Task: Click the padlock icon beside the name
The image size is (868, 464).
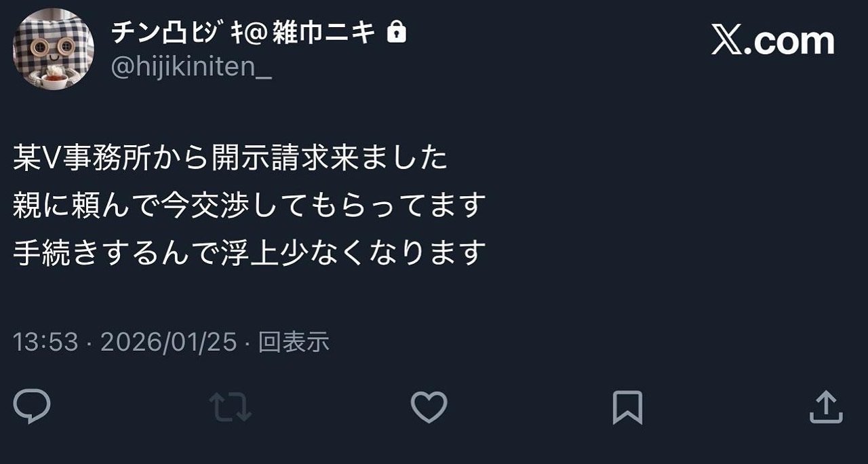Action: coord(396,31)
